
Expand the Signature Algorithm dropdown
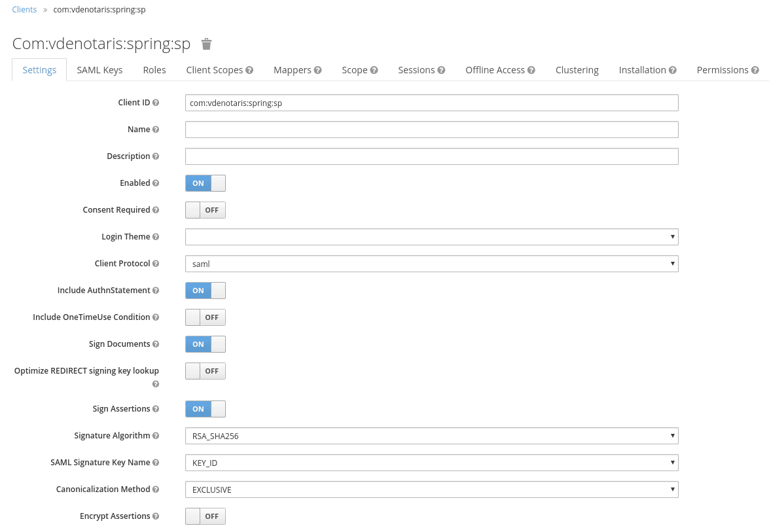[431, 436]
